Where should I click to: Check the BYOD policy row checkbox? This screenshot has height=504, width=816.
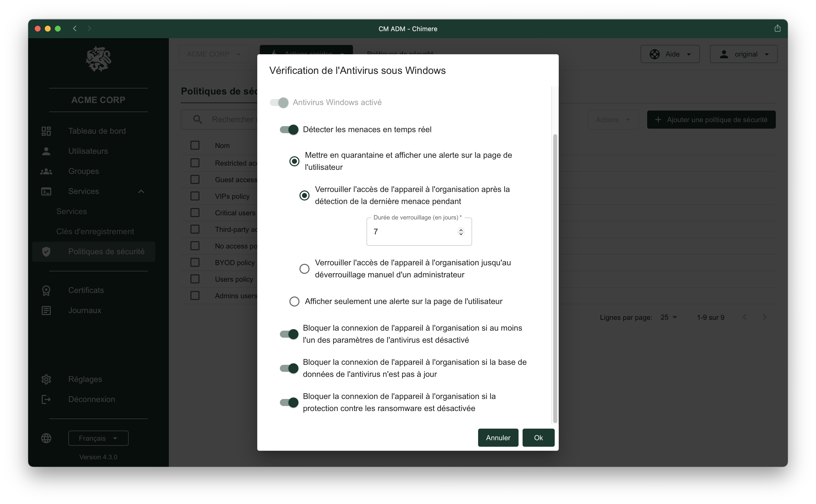(x=195, y=262)
